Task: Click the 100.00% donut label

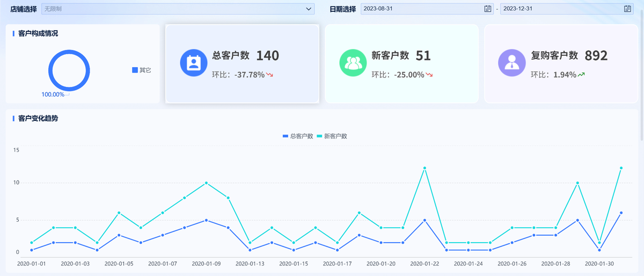Action: [53, 95]
